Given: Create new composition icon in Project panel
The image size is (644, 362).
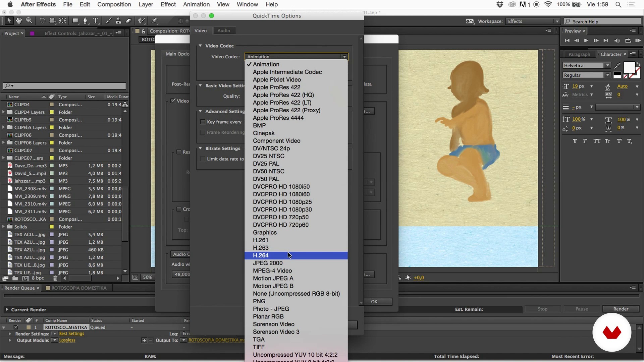Looking at the screenshot, I should (25, 278).
